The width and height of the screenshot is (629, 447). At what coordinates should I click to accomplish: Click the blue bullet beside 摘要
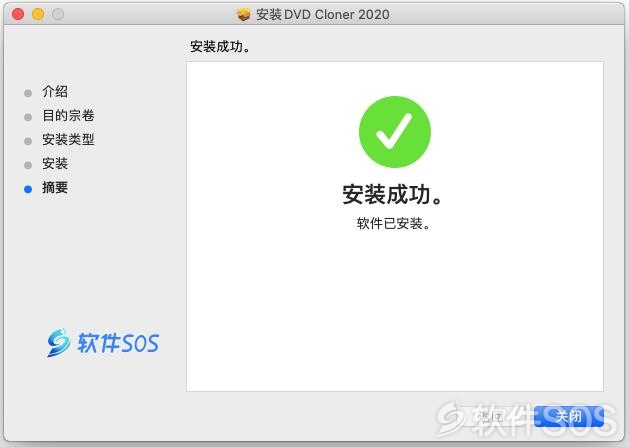click(x=28, y=189)
